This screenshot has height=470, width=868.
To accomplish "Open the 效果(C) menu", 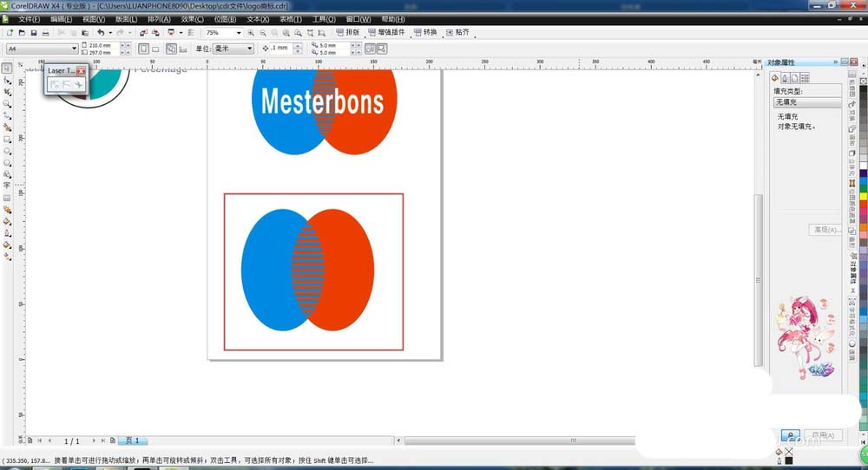I will [x=192, y=19].
